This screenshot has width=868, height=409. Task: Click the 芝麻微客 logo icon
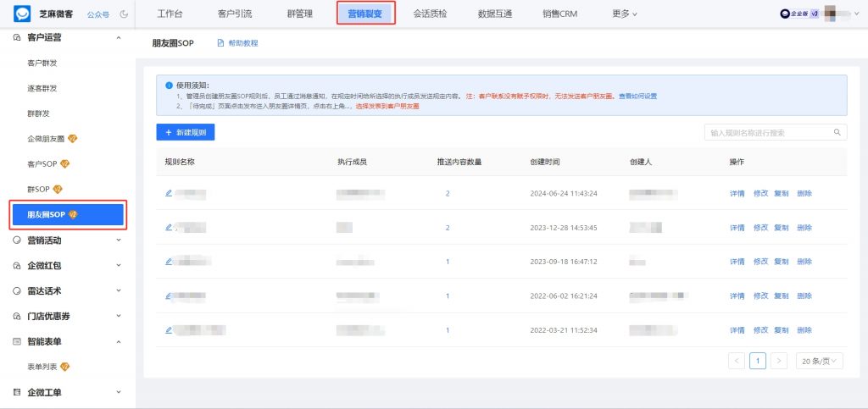pos(22,14)
